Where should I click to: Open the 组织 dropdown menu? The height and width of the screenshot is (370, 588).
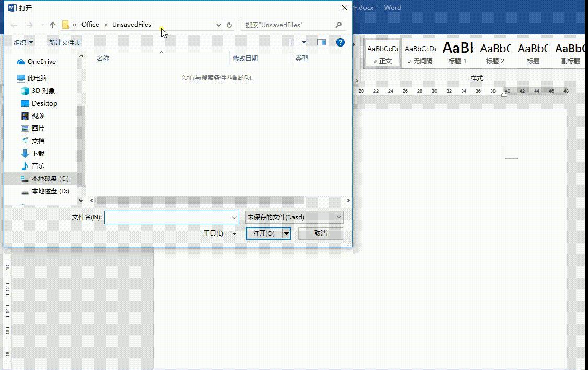[23, 42]
